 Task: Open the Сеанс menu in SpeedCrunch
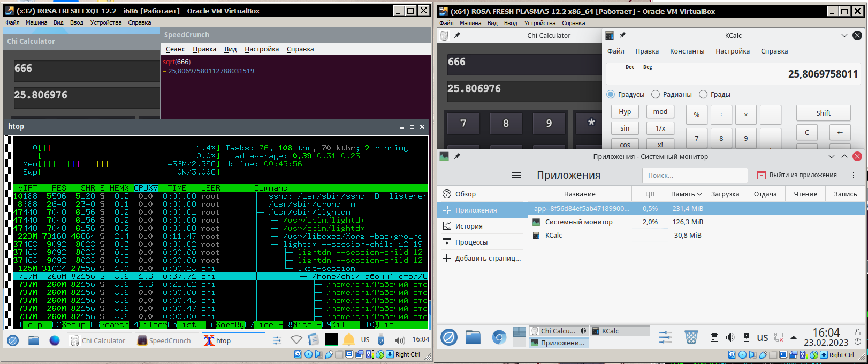175,49
